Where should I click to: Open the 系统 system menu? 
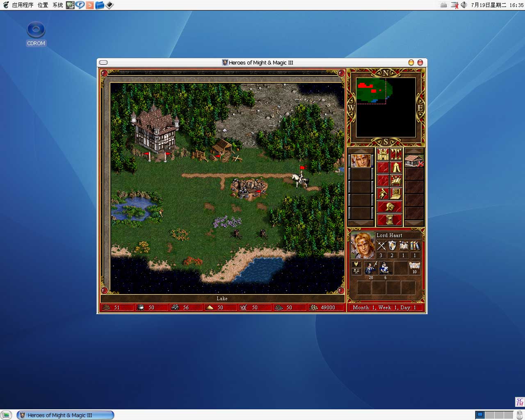point(58,5)
